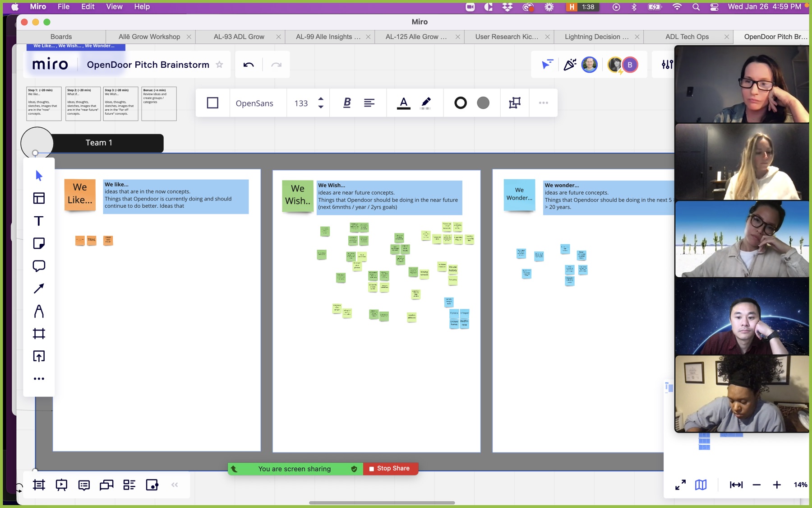The width and height of the screenshot is (812, 508).
Task: Activate the connection line arrow tool
Action: (39, 289)
